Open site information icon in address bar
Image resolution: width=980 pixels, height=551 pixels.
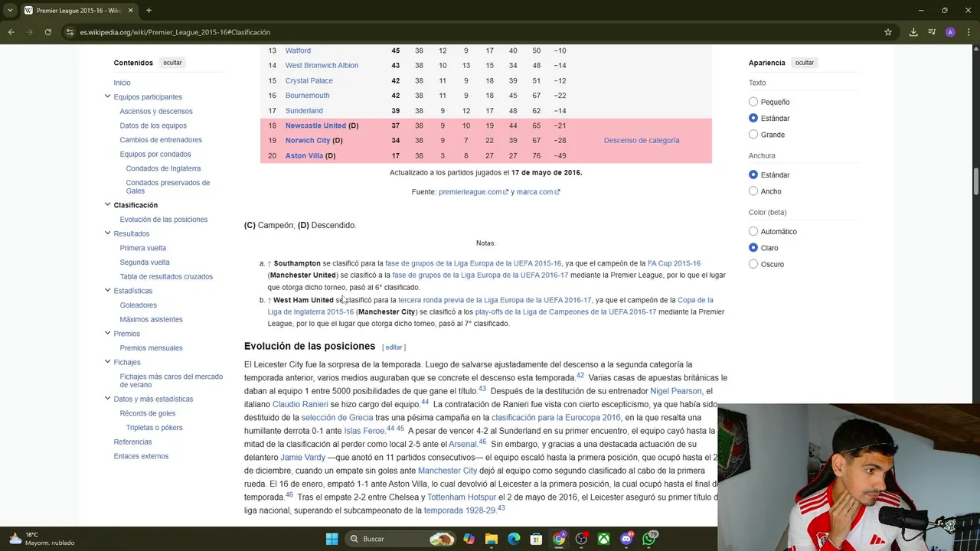click(70, 32)
